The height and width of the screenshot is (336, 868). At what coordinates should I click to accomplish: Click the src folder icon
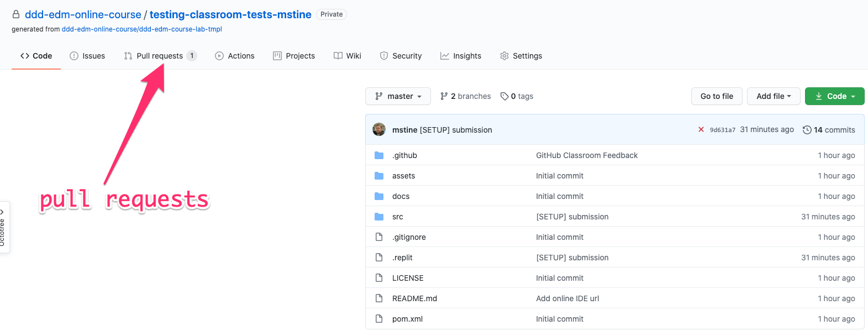point(379,217)
